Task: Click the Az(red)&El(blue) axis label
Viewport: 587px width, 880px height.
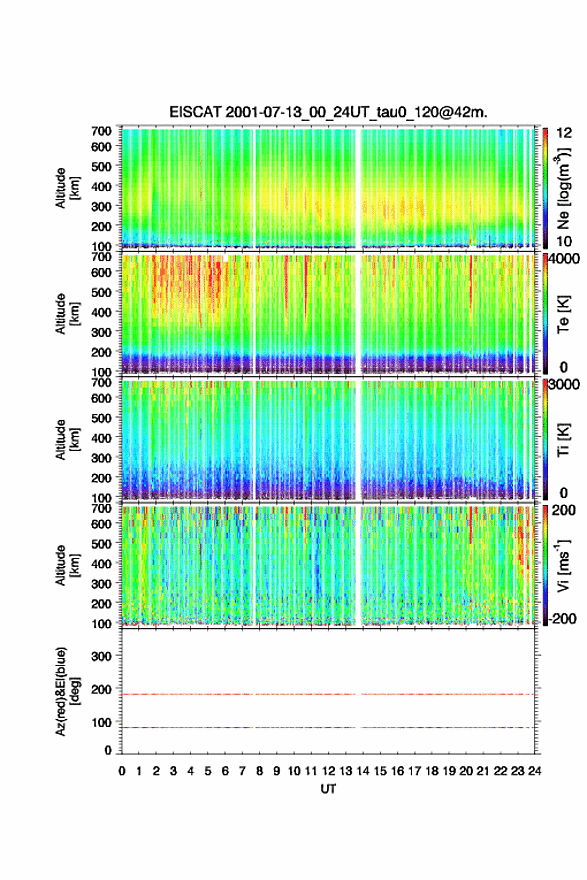Action: coord(67,691)
